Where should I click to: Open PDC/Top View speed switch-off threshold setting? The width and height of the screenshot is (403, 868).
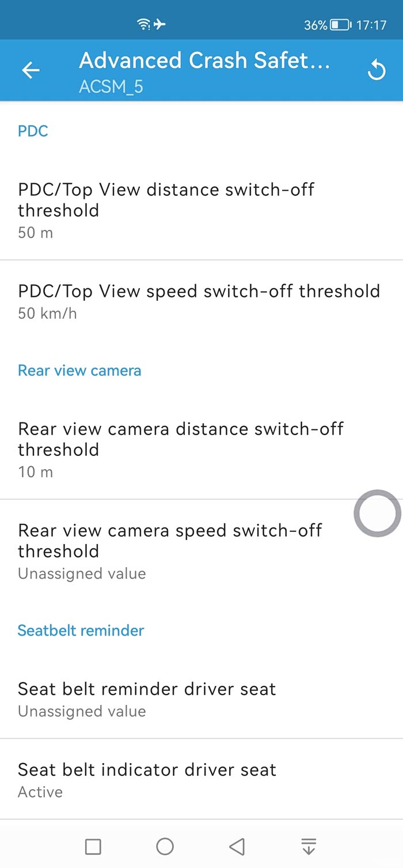(x=201, y=301)
